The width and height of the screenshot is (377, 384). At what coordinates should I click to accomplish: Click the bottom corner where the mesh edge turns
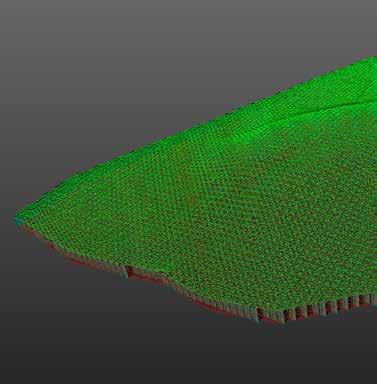tap(283, 321)
